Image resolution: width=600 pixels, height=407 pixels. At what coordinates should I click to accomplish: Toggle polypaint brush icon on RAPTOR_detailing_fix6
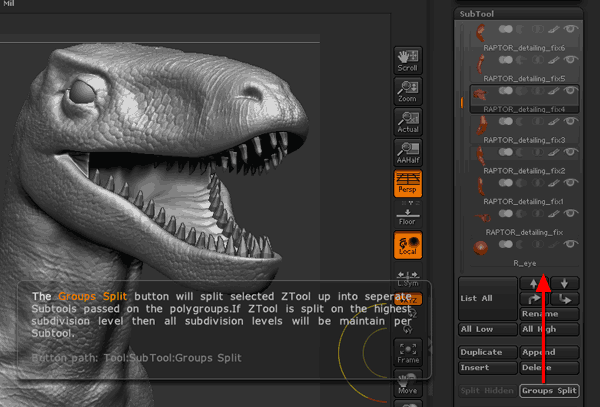[554, 29]
